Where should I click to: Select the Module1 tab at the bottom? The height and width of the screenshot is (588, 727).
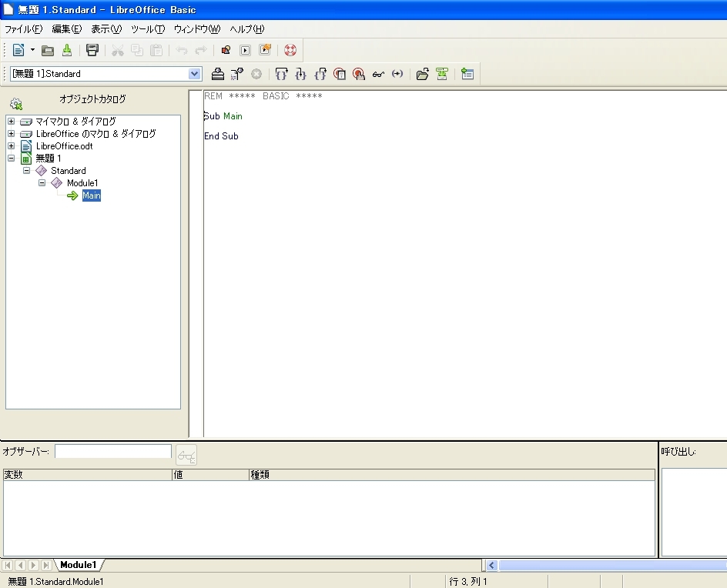click(x=79, y=565)
